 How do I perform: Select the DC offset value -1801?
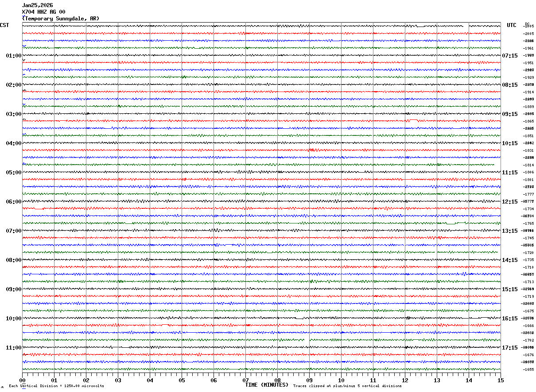pyautogui.click(x=528, y=180)
